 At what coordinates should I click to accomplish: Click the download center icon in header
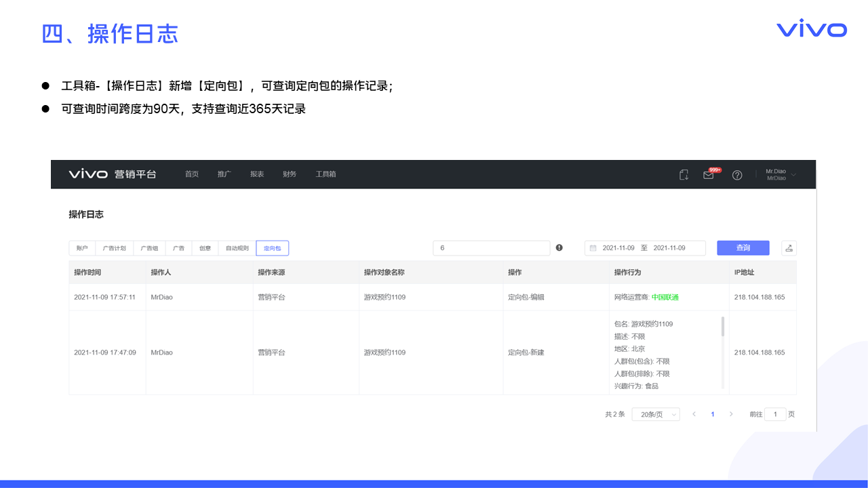pyautogui.click(x=684, y=175)
